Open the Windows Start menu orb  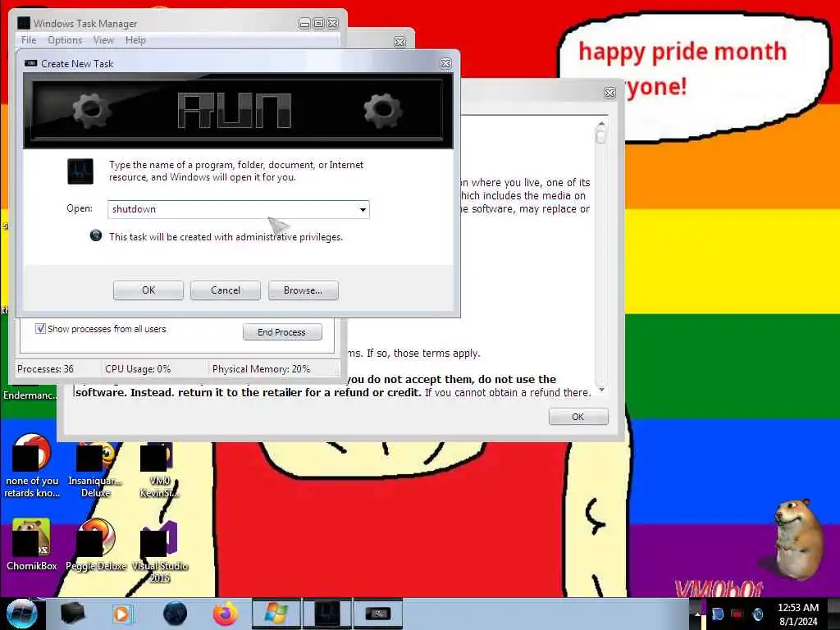click(x=21, y=614)
